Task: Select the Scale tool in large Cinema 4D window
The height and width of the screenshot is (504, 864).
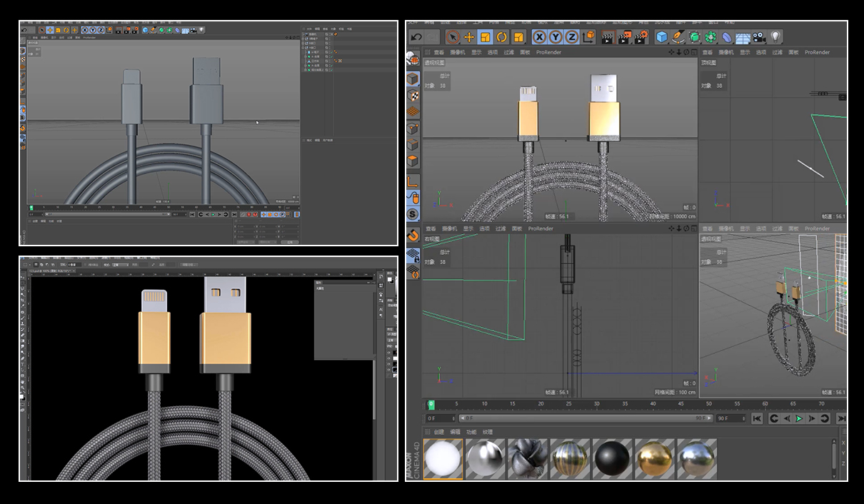Action: point(486,36)
